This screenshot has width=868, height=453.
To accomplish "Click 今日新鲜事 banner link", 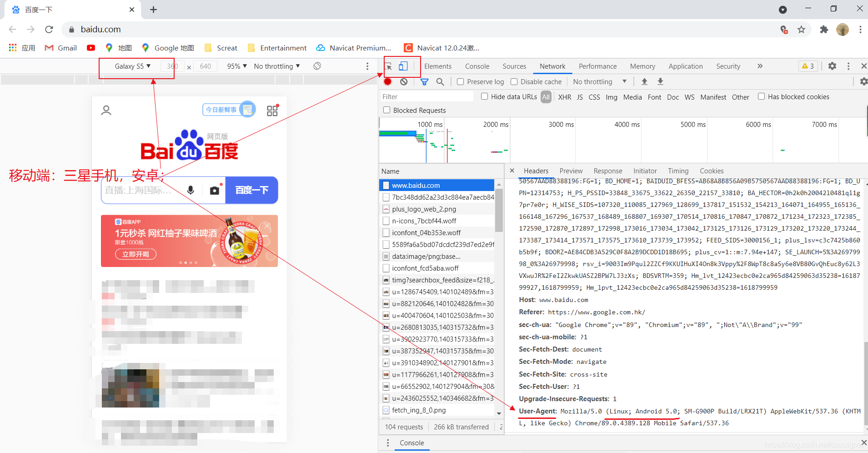I will point(229,110).
